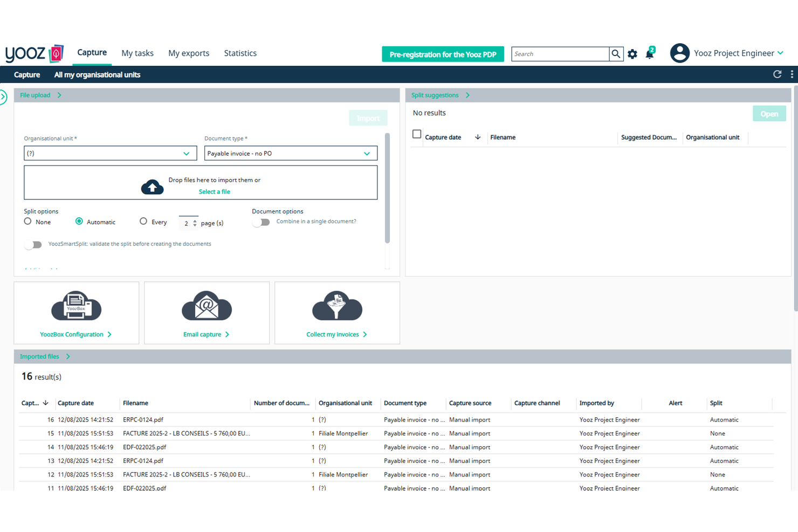798x532 pixels.
Task: Open the notifications bell
Action: coord(649,54)
